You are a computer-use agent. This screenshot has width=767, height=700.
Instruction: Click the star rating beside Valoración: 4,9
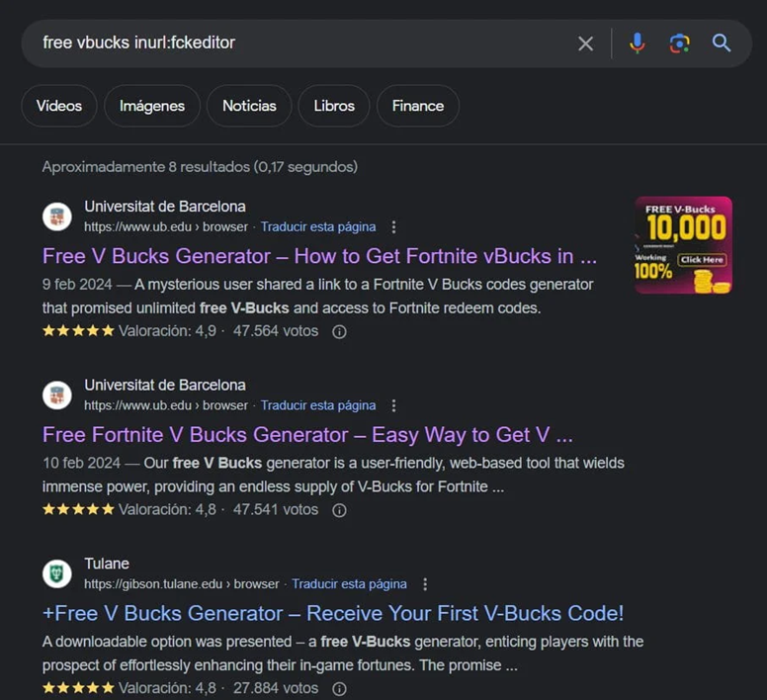pyautogui.click(x=78, y=331)
